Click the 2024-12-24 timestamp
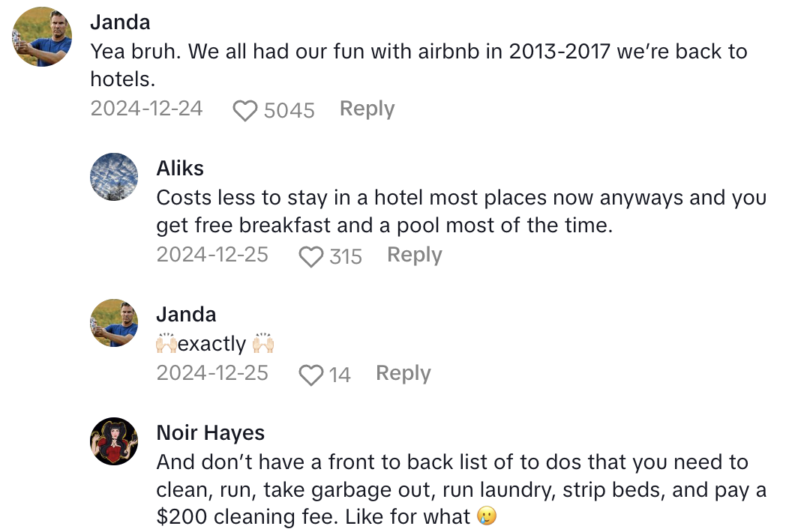Screen dimensions: 795x532 146,108
